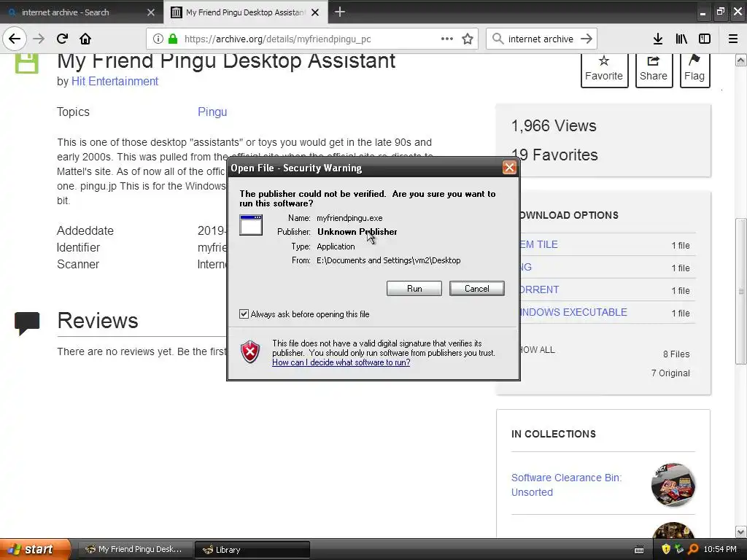
Task: Click the red shield warning icon
Action: [x=250, y=352]
